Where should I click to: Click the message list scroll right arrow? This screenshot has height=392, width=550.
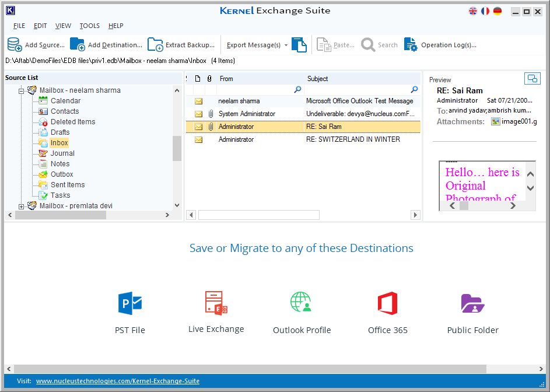coord(415,215)
